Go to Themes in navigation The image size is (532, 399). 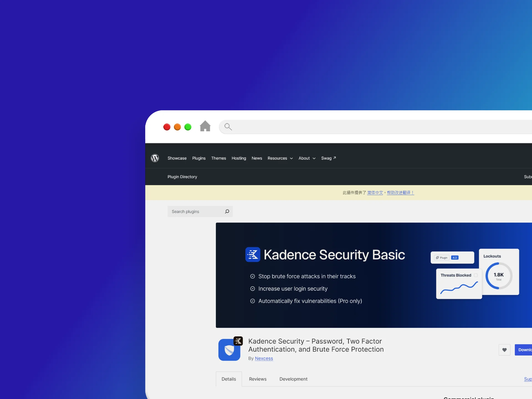(x=219, y=158)
